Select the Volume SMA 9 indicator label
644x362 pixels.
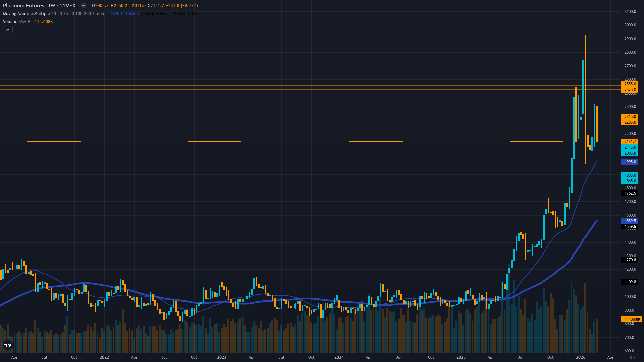pos(16,22)
